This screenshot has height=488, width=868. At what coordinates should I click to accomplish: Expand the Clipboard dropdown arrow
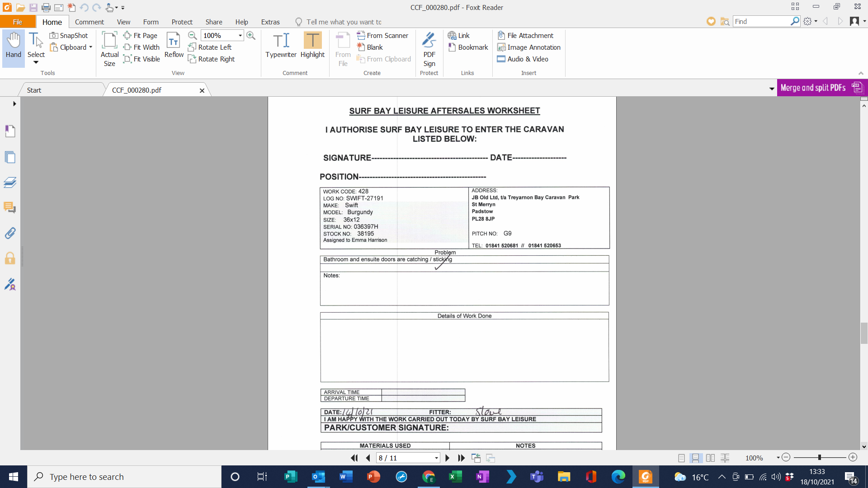(91, 47)
